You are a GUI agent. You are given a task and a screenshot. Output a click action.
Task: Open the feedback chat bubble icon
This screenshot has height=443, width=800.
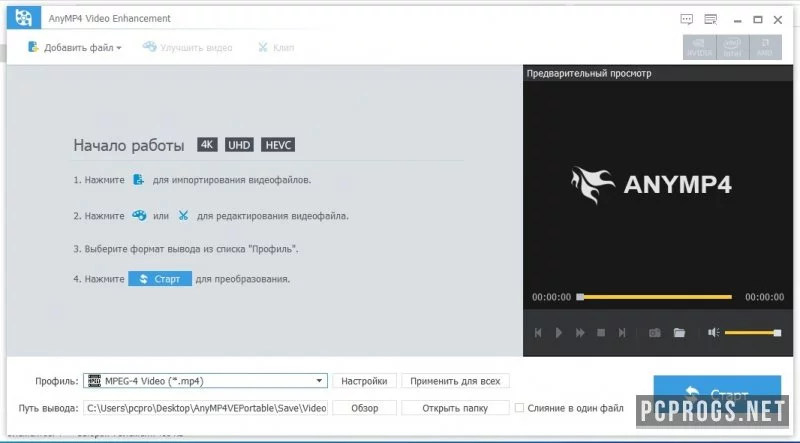tap(687, 19)
